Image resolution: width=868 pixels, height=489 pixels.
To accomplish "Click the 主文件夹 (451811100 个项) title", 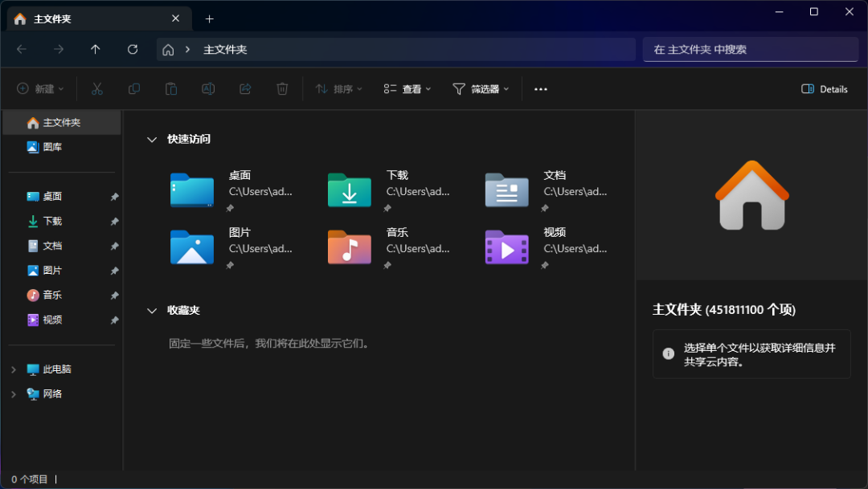I will 724,310.
